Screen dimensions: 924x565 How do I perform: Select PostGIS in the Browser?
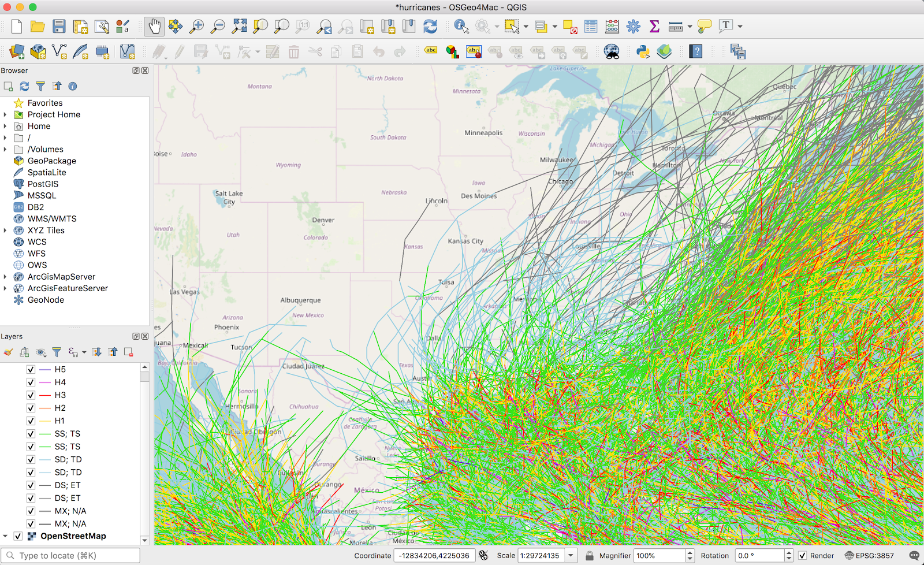[43, 184]
